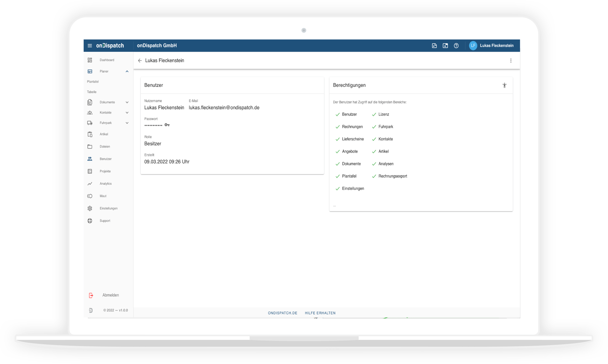Click the add plan entry icon in header
Image resolution: width=608 pixels, height=364 pixels.
coord(445,45)
